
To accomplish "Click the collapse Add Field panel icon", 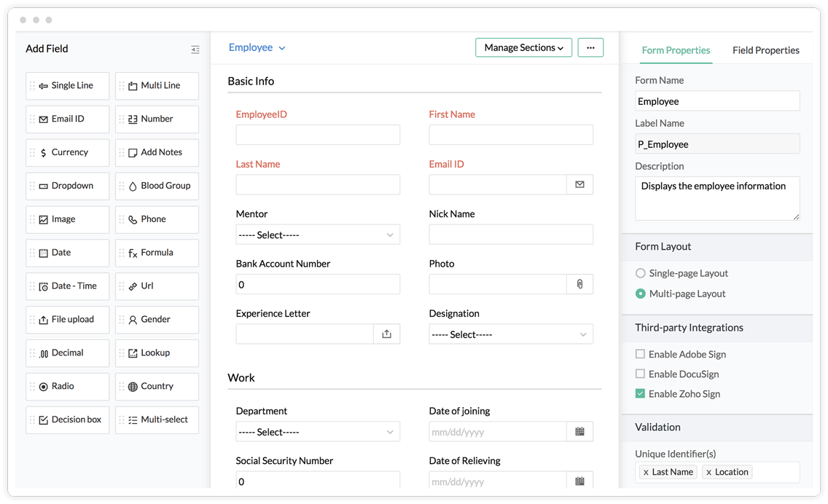I will click(x=195, y=50).
